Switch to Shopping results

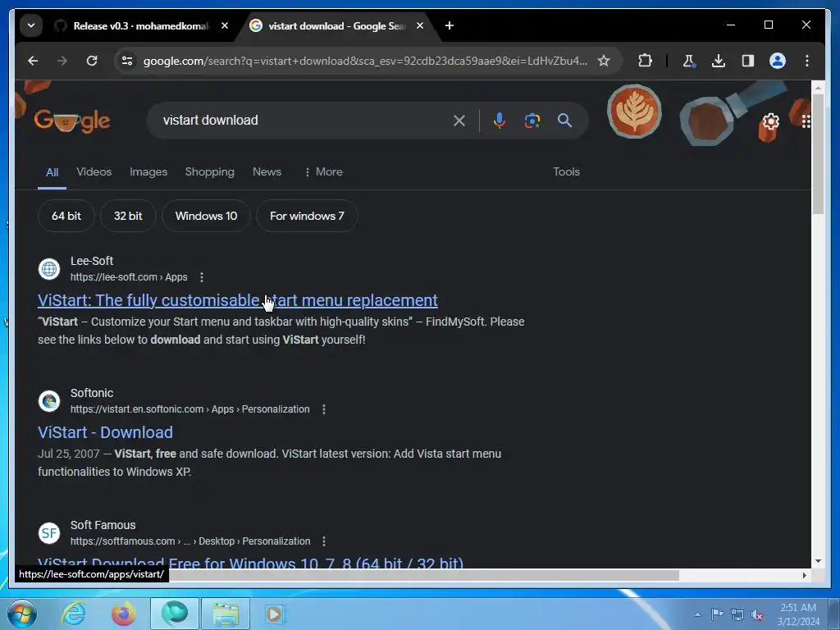209,172
